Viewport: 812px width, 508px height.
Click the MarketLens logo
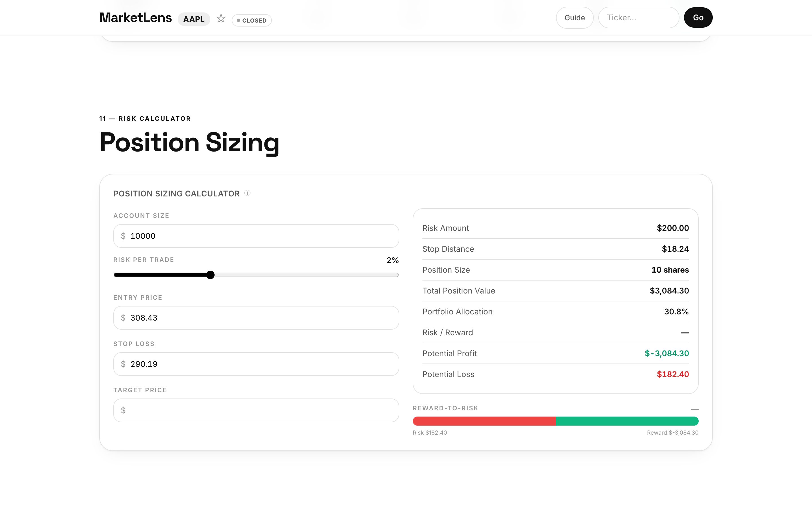pyautogui.click(x=136, y=17)
